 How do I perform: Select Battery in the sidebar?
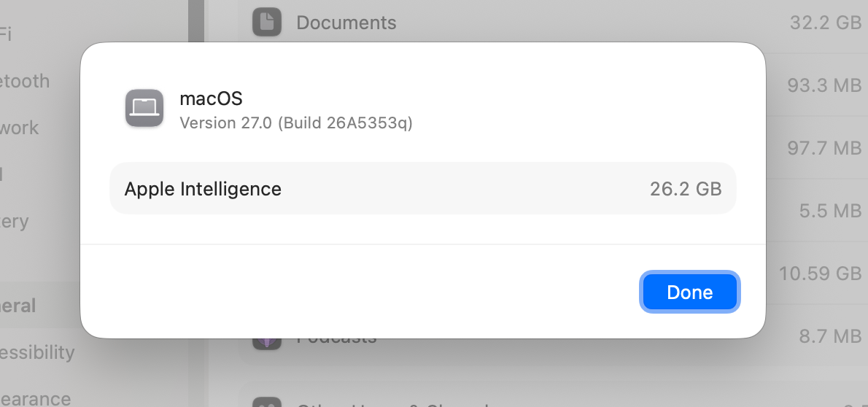(x=15, y=221)
